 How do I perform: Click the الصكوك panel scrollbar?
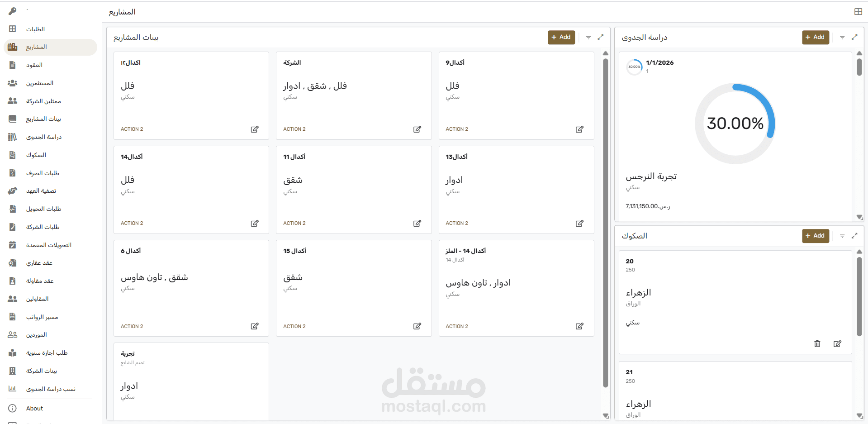pyautogui.click(x=859, y=296)
